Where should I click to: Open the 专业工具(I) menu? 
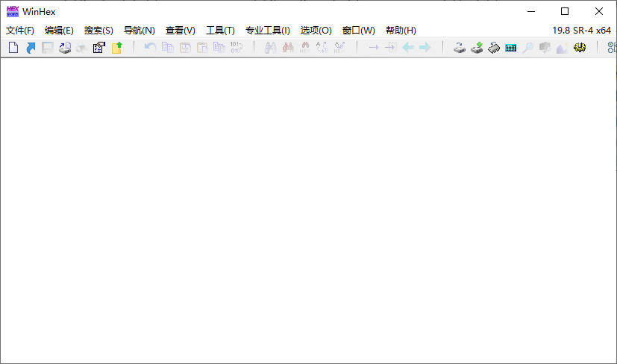pos(267,31)
